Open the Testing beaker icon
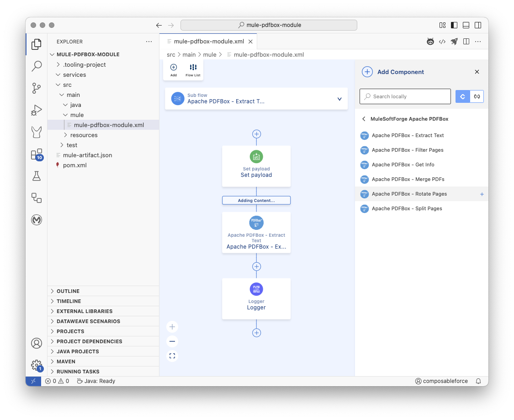 tap(37, 176)
